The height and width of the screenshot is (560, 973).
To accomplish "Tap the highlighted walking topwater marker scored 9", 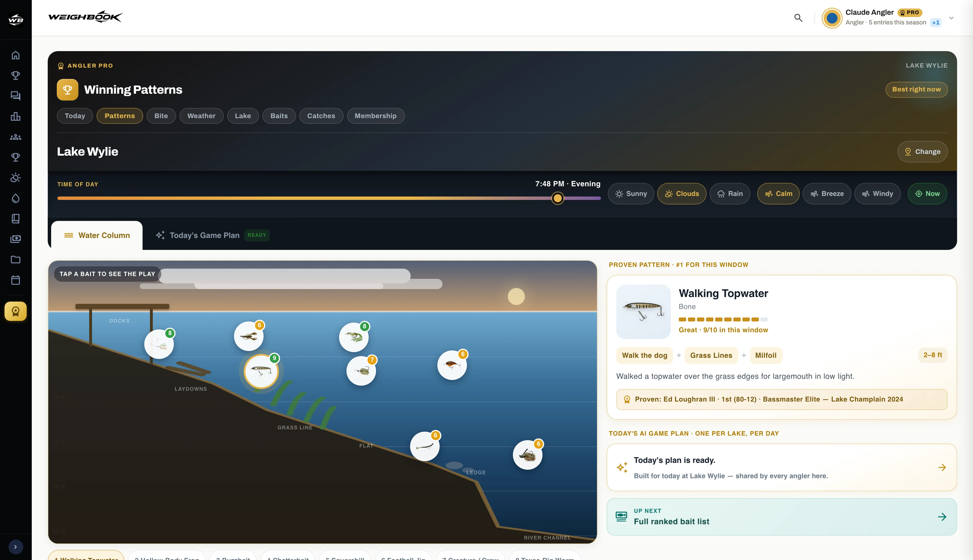I will (x=261, y=371).
